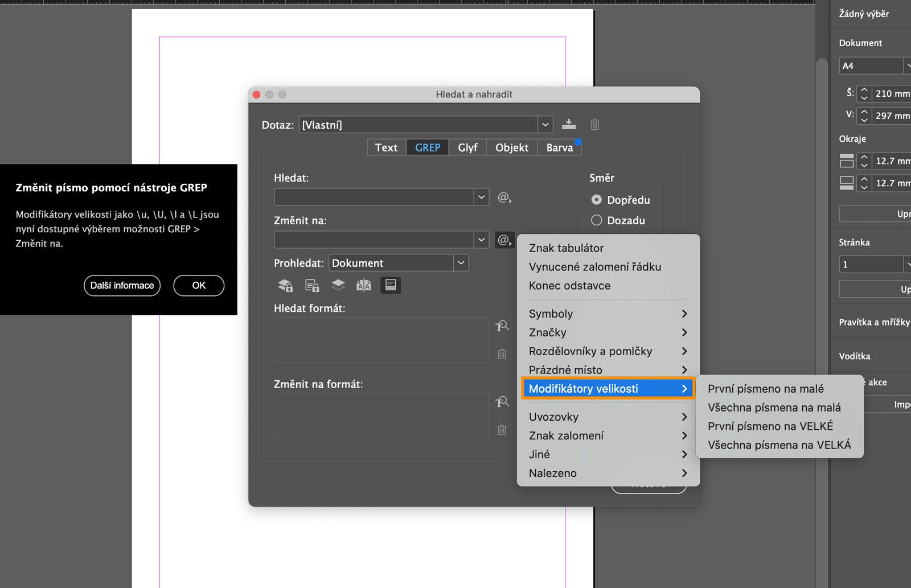The width and height of the screenshot is (911, 588).
Task: Toggle the include footnotes icon
Action: [391, 285]
